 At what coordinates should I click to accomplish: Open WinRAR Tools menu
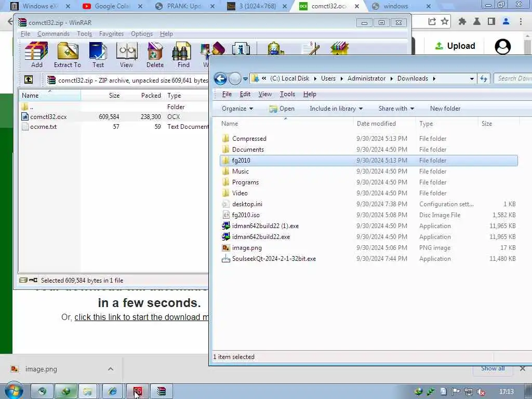coord(84,34)
